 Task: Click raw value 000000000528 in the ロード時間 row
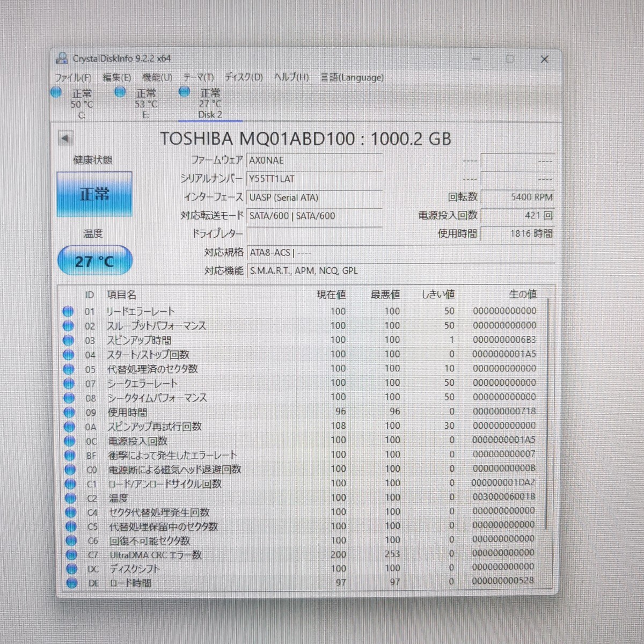coord(503,581)
